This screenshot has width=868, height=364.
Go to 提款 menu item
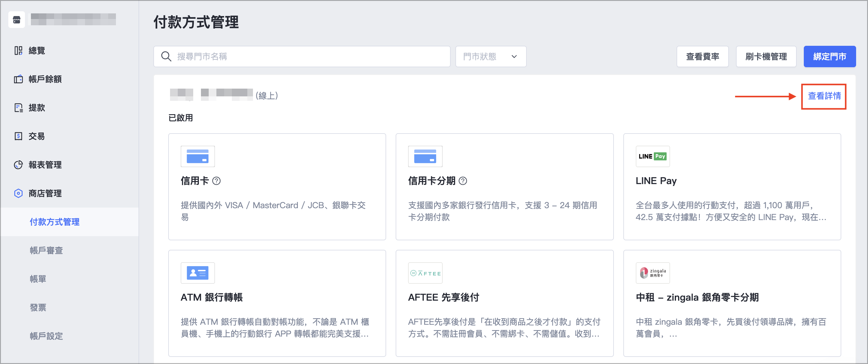coord(37,108)
